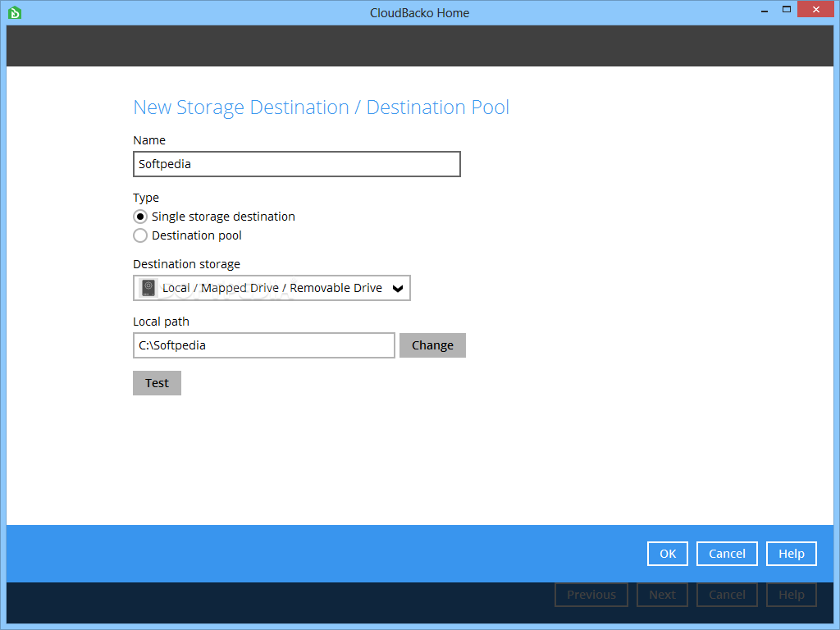Viewport: 840px width, 630px height.
Task: Click the 'Destination storage' label
Action: [x=186, y=264]
